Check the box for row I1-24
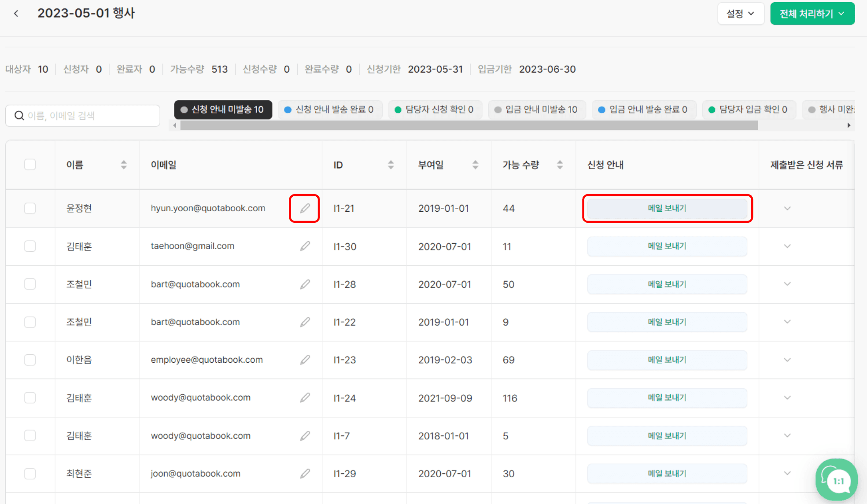 coord(30,398)
